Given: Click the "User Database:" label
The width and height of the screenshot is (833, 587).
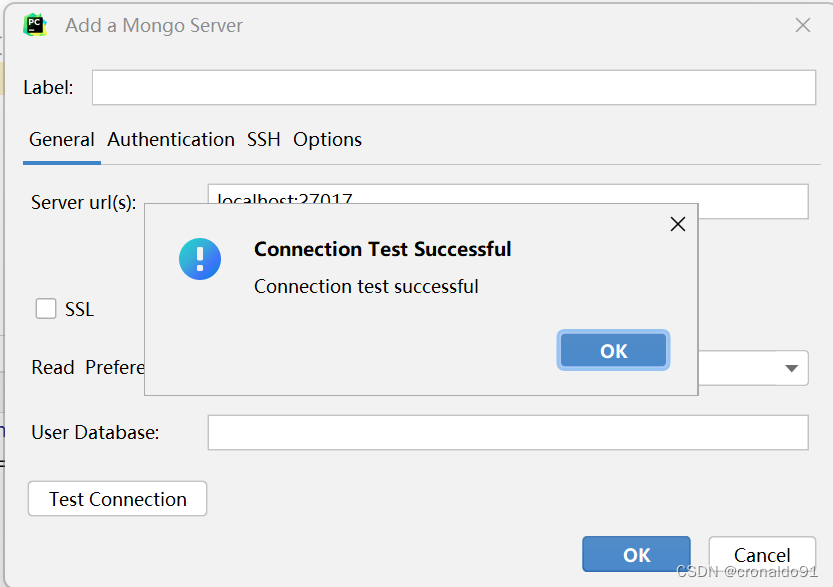Looking at the screenshot, I should pyautogui.click(x=95, y=432).
